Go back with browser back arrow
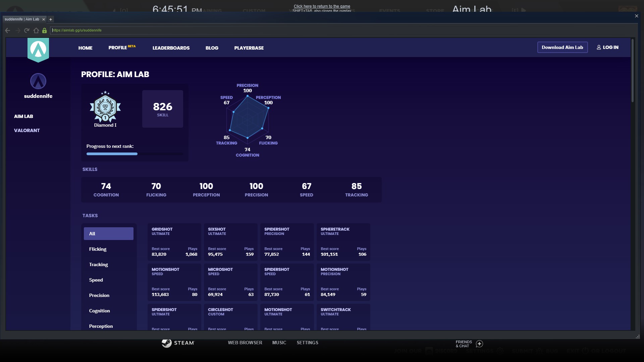Image resolution: width=644 pixels, height=362 pixels. point(8,31)
